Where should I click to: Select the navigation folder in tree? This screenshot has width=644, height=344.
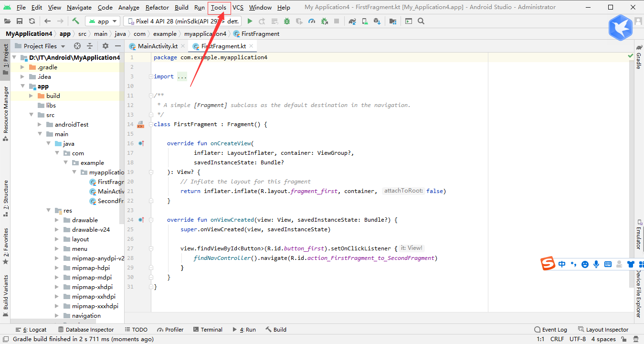click(86, 315)
